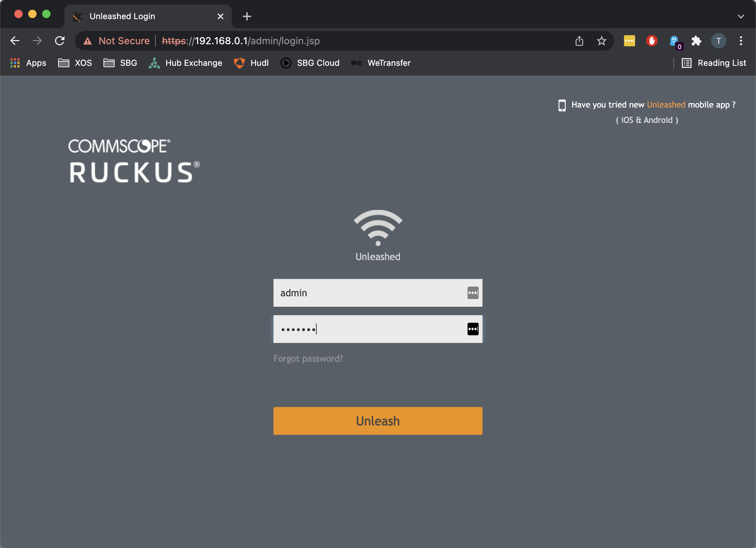Open the Hub Exchange bookmark
The image size is (756, 548).
pos(186,63)
